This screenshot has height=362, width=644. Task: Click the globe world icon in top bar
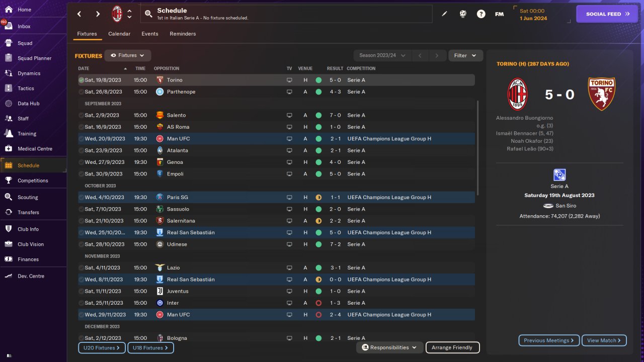pos(463,14)
